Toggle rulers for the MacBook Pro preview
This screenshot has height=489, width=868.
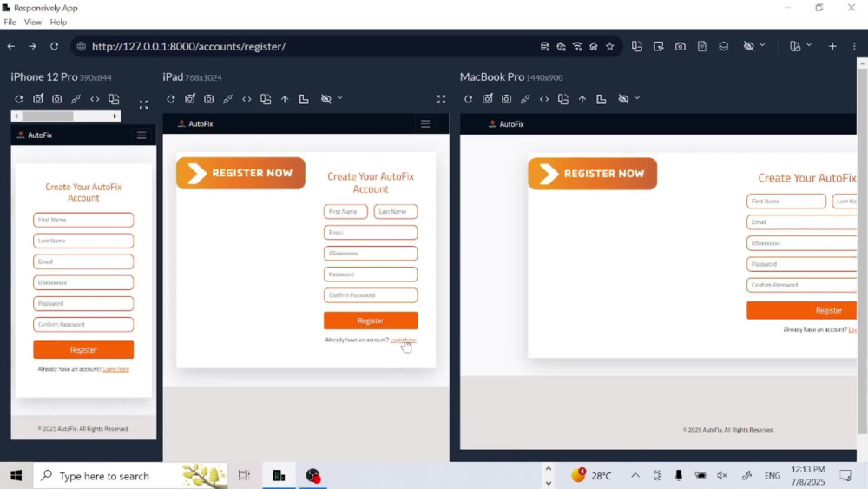coord(602,99)
